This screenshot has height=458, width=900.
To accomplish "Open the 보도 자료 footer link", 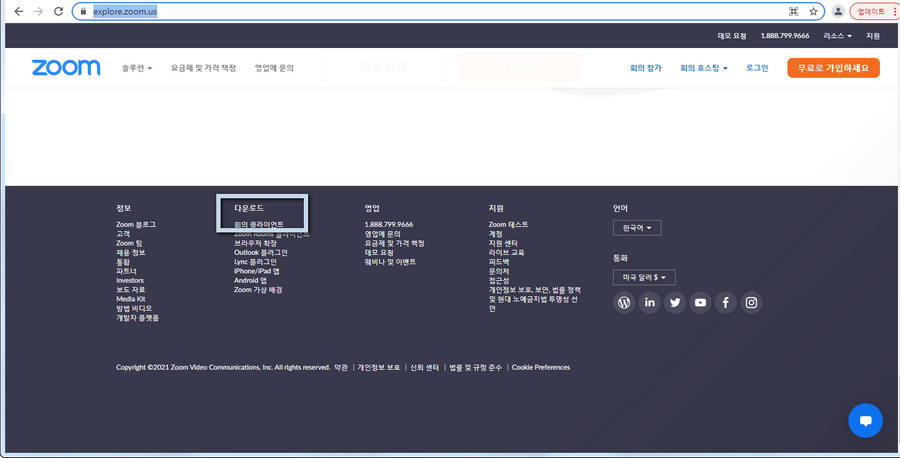I will pyautogui.click(x=130, y=290).
